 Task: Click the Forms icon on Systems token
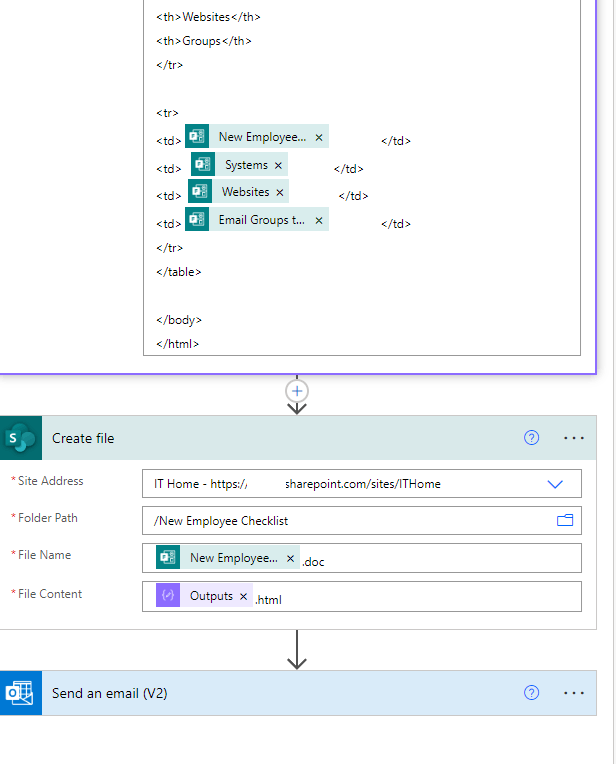pyautogui.click(x=203, y=164)
